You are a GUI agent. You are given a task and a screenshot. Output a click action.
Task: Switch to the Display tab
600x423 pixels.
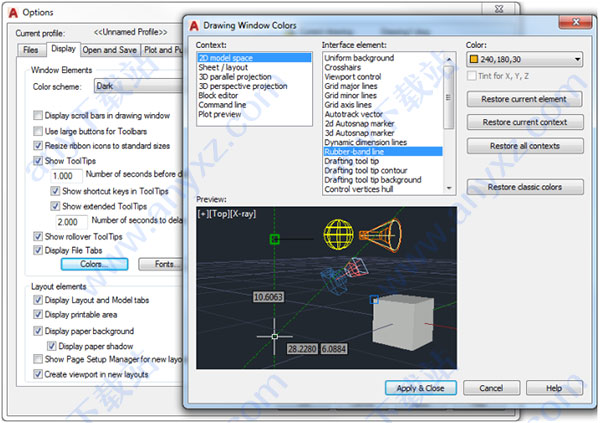(64, 49)
